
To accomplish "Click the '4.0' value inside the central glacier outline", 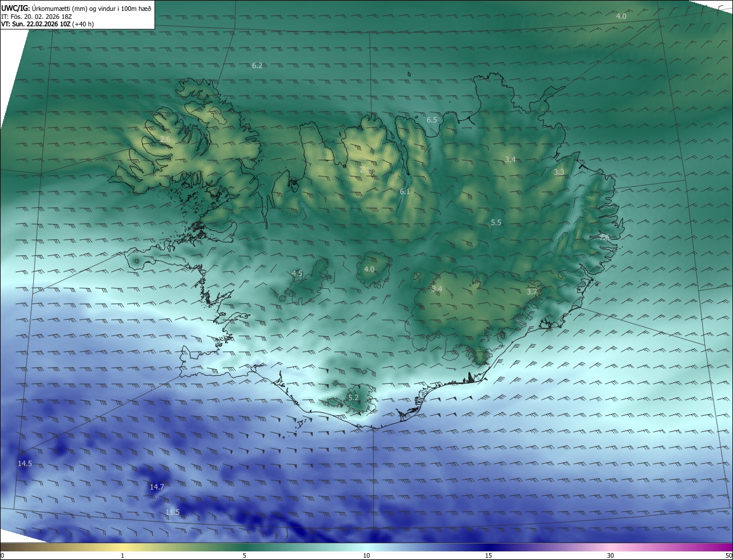I will (x=369, y=269).
